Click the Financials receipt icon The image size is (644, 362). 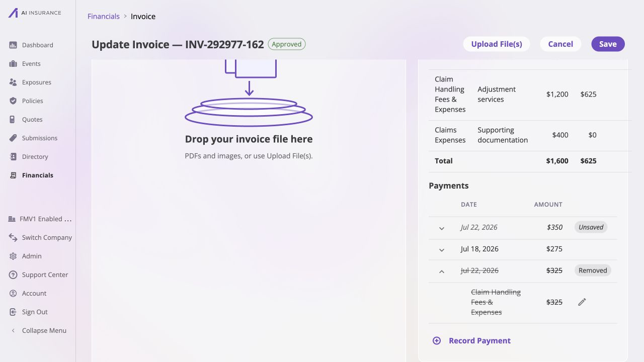(x=13, y=175)
